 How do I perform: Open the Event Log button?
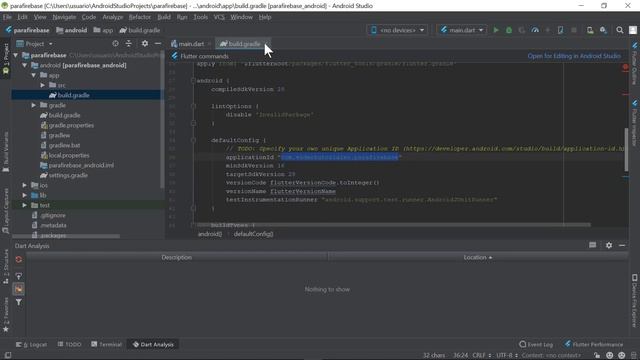coord(536,344)
